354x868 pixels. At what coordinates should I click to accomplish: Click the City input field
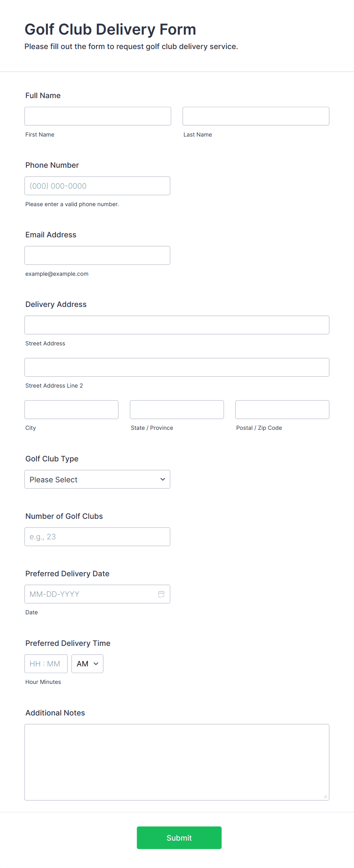(72, 410)
